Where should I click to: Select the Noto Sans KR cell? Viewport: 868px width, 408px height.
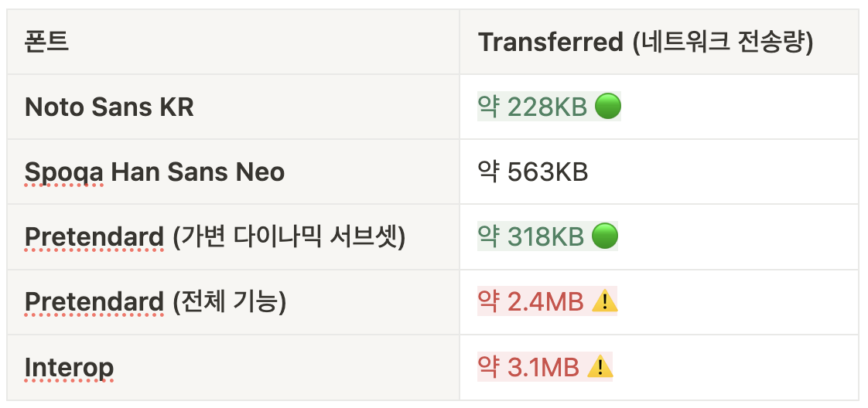109,107
